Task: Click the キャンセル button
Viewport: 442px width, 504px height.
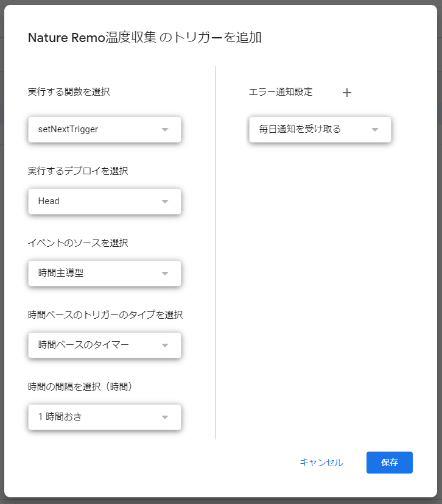Action: pyautogui.click(x=321, y=462)
